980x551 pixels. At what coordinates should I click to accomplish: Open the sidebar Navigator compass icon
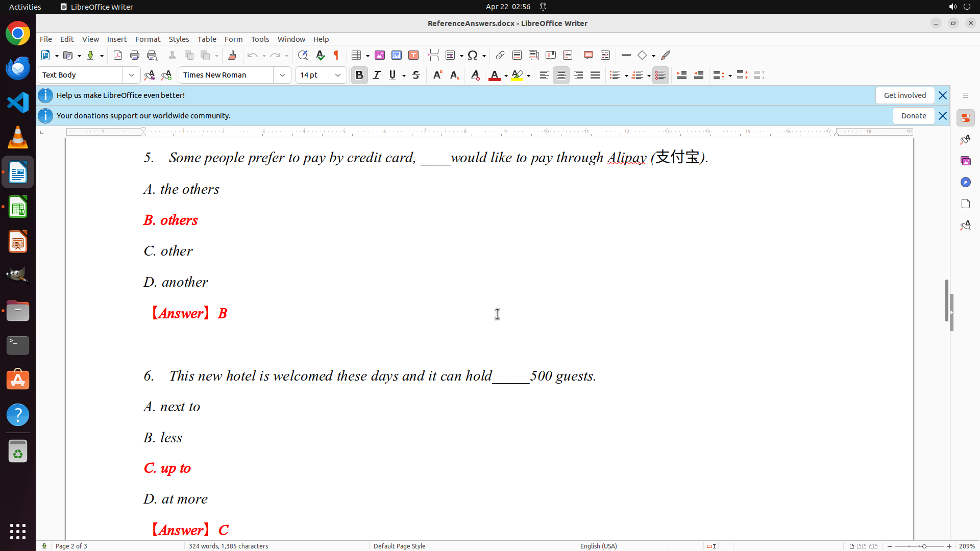pos(965,182)
